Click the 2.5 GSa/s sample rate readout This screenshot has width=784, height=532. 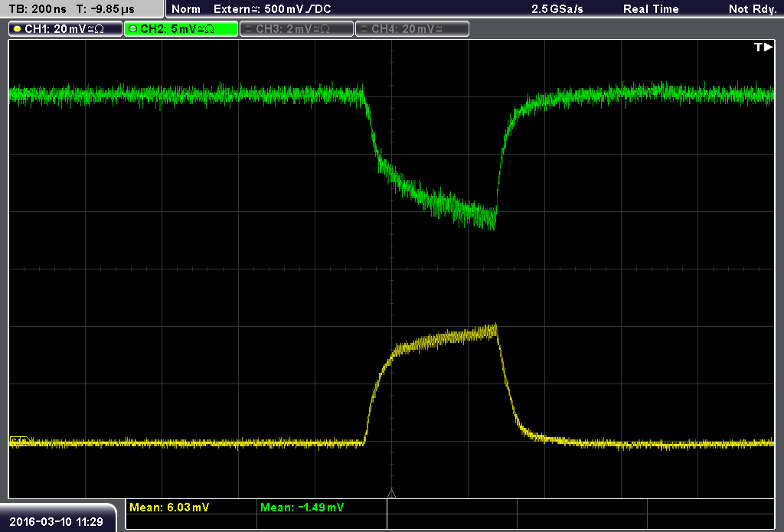click(557, 9)
